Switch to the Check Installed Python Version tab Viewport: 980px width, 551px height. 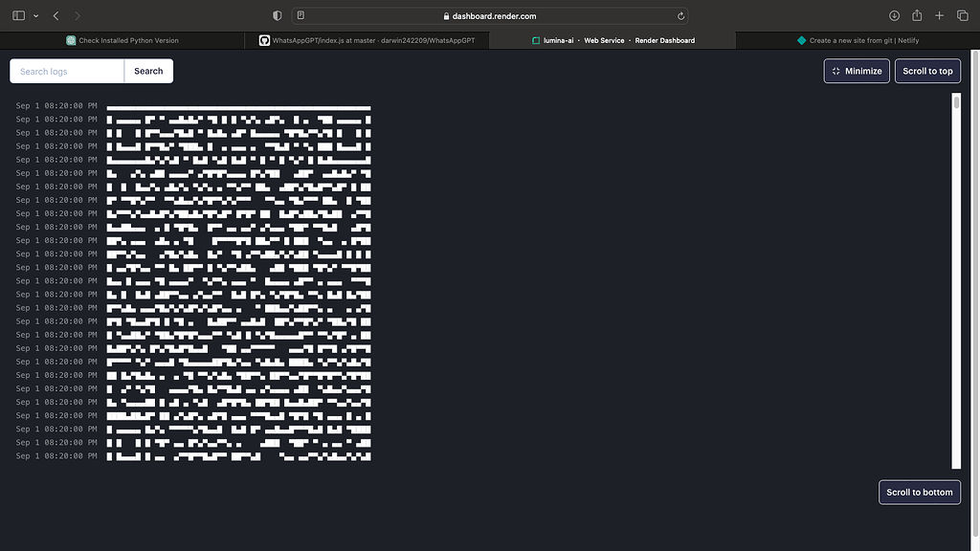pos(124,40)
